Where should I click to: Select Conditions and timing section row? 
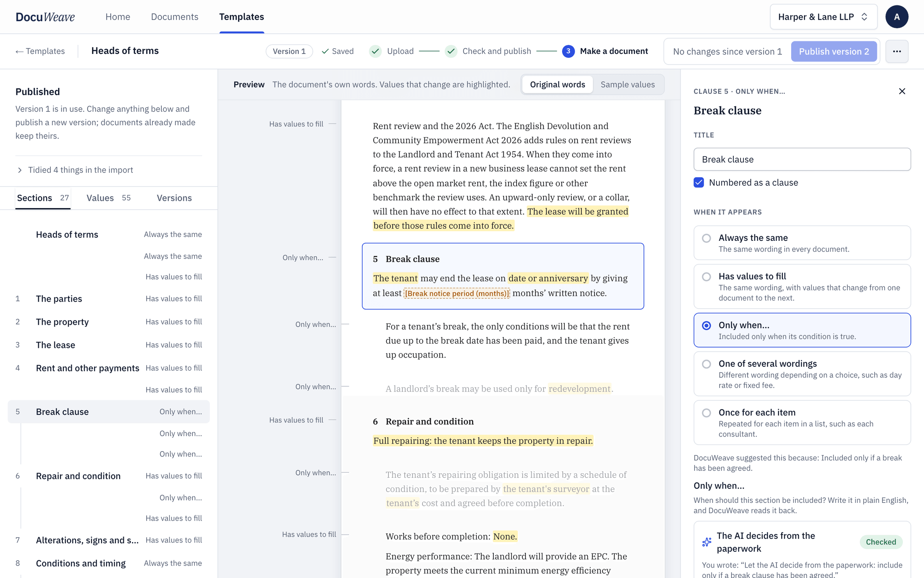click(x=109, y=563)
